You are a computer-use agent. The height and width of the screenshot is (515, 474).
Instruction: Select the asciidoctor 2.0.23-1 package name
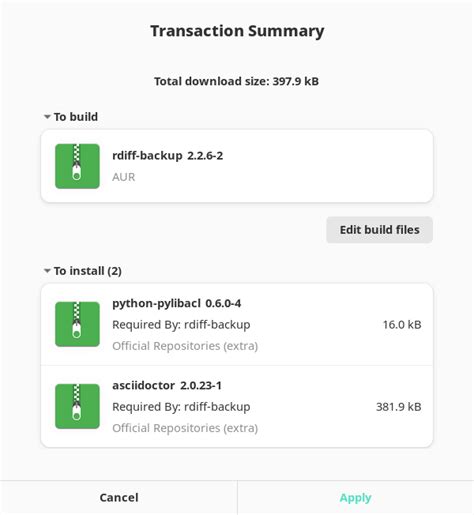(167, 385)
